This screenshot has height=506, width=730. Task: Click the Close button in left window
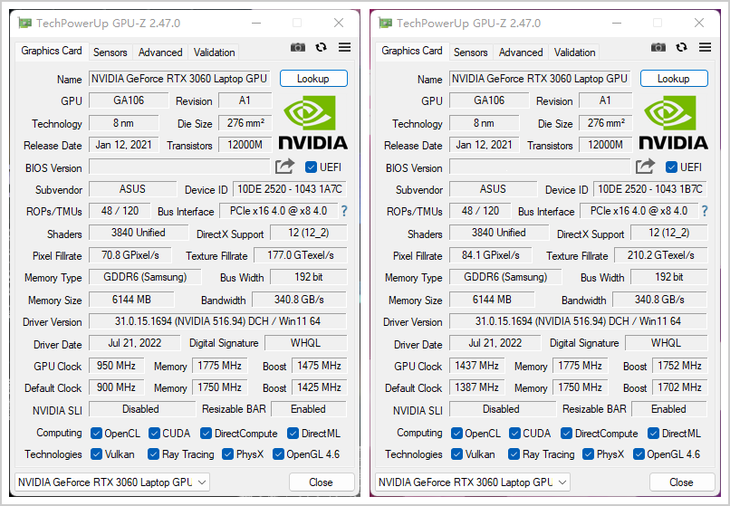(321, 482)
